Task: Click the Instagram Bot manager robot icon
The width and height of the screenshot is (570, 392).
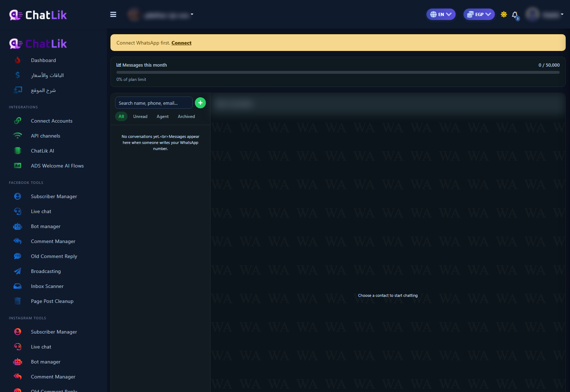Action: tap(17, 362)
